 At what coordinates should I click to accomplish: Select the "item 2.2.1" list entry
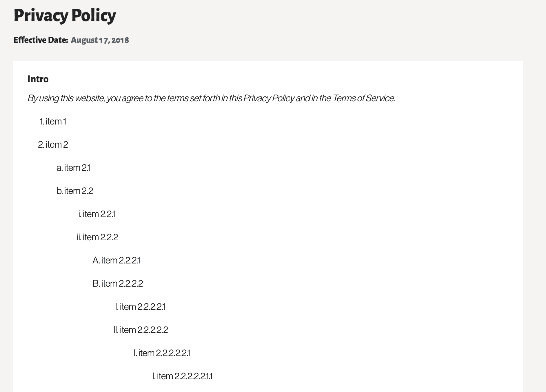tap(99, 214)
